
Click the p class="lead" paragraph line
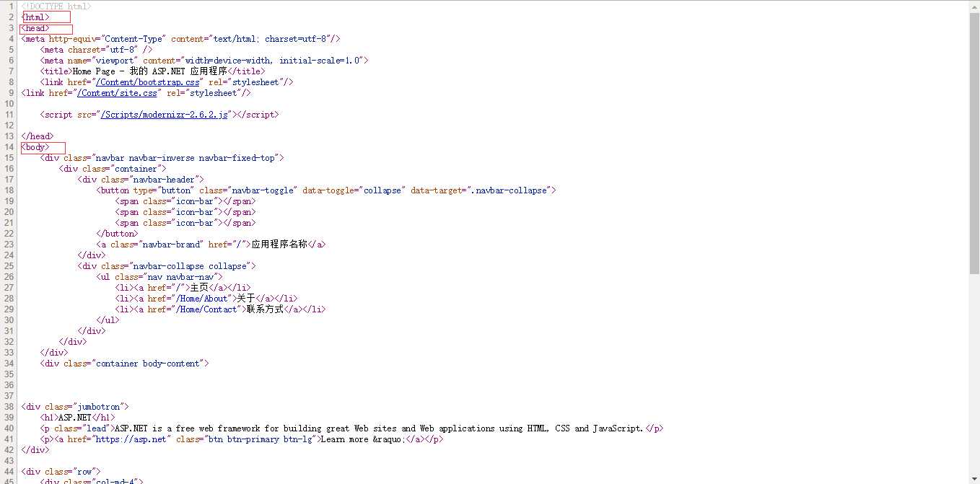tap(352, 428)
